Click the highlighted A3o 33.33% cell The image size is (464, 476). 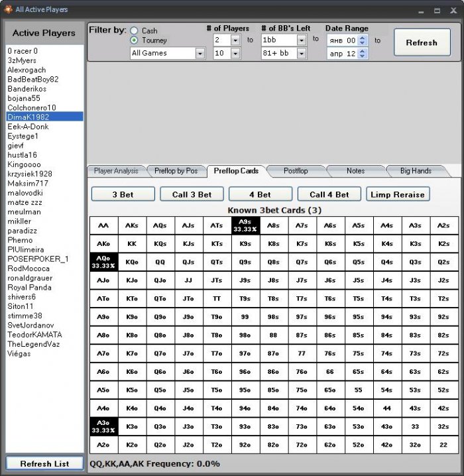[103, 426]
